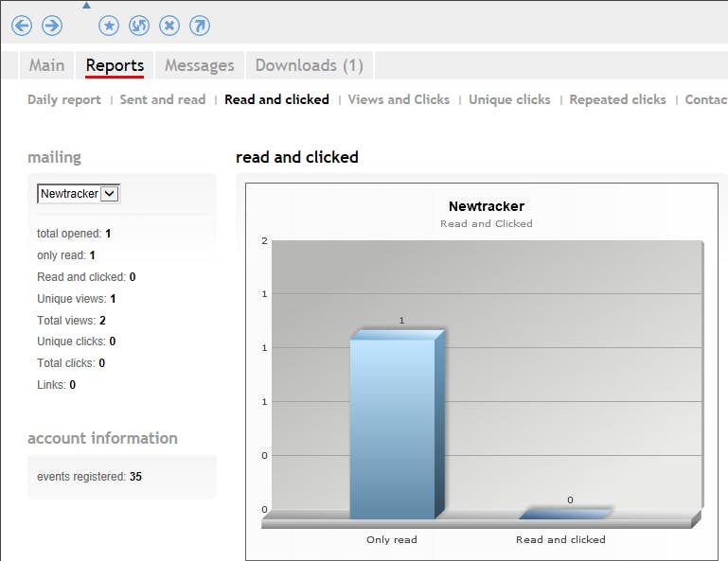Click the 'only read: 1' statistic
728x561 pixels.
pos(66,255)
